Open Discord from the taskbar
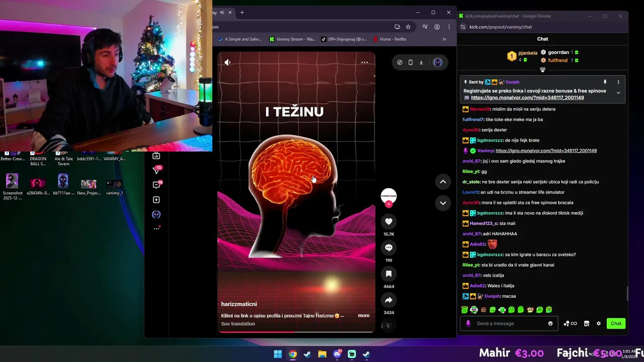644x362 pixels. (x=337, y=354)
